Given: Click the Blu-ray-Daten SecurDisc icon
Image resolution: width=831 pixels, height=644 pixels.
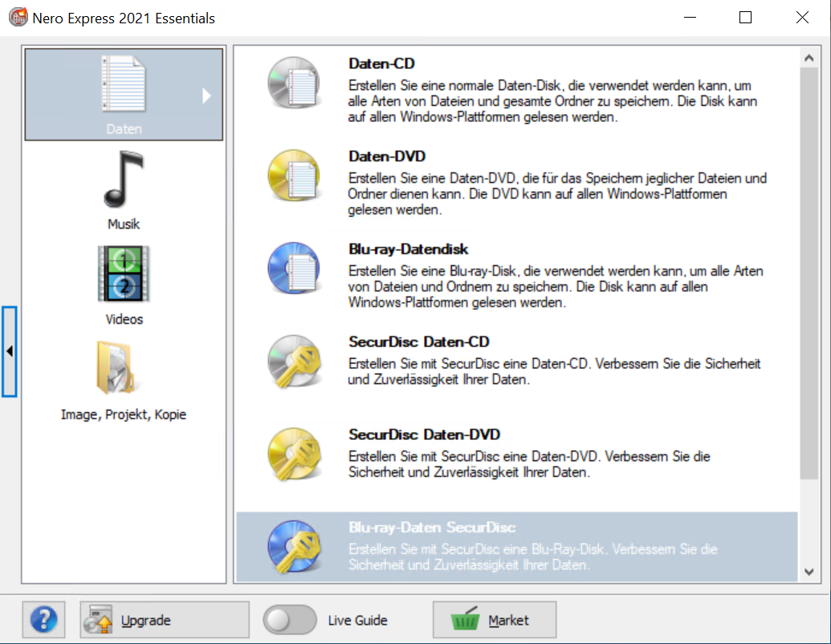Looking at the screenshot, I should pos(295,546).
